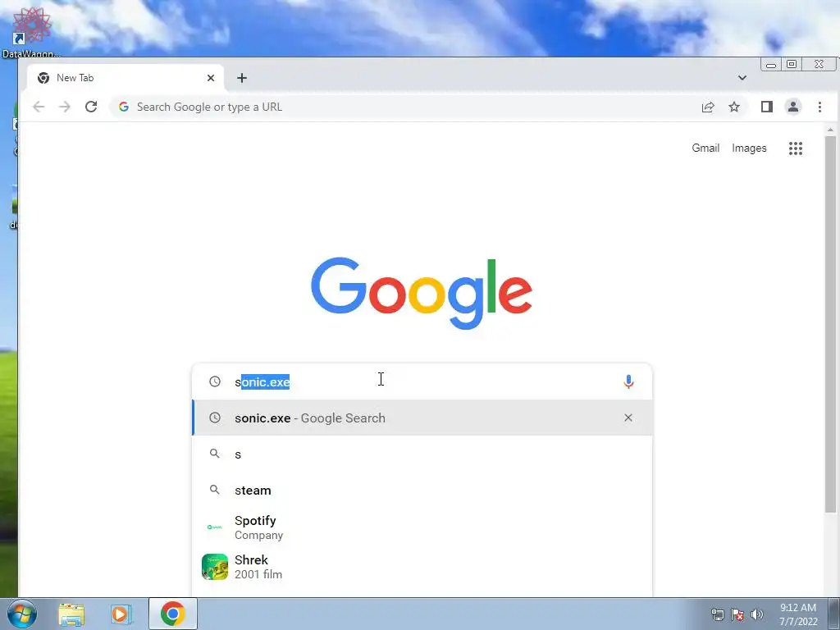
Task: Open Windows Explorer from taskbar
Action: click(71, 614)
